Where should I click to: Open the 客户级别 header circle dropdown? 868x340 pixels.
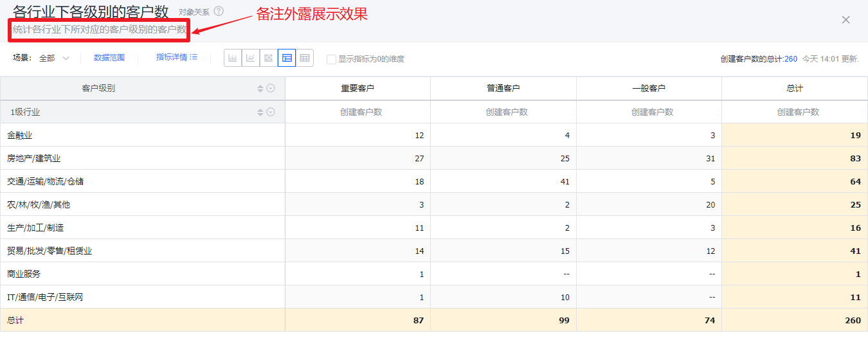(x=271, y=89)
